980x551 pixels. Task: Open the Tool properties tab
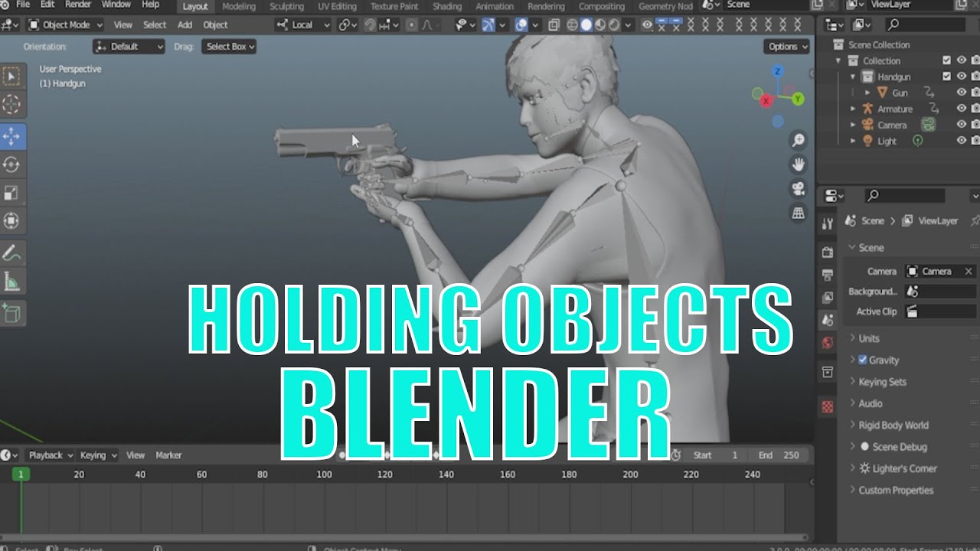click(x=827, y=223)
